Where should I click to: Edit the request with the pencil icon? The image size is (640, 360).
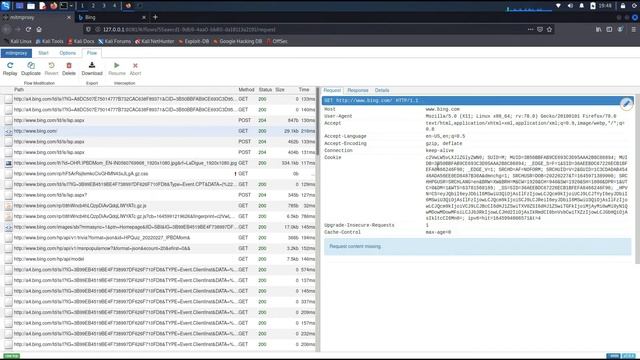(x=626, y=104)
